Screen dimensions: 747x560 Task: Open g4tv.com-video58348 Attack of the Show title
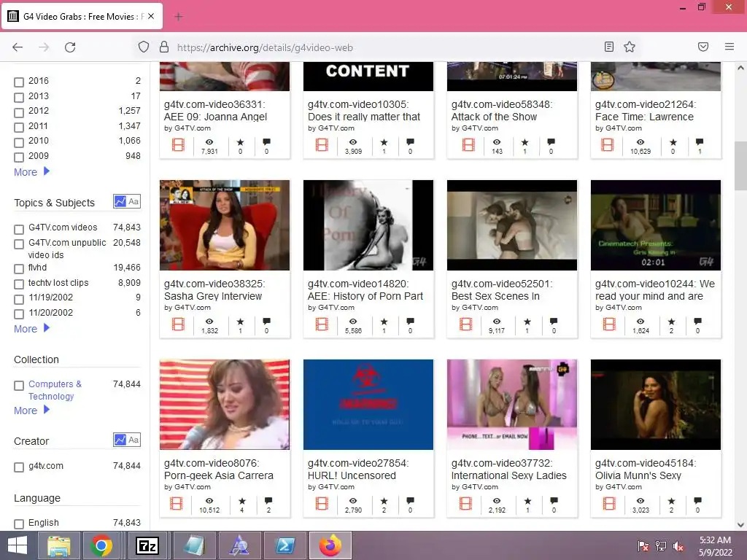(x=502, y=111)
